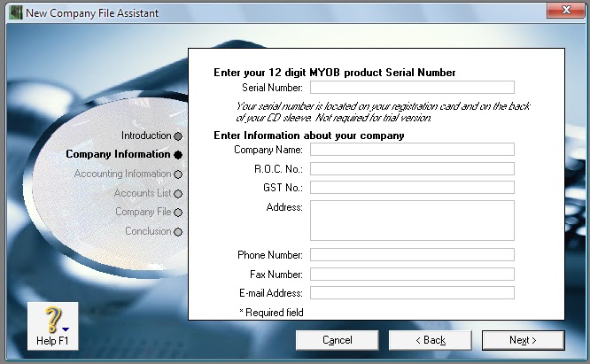The image size is (590, 364).
Task: Click the "* Required field" note
Action: pos(271,313)
